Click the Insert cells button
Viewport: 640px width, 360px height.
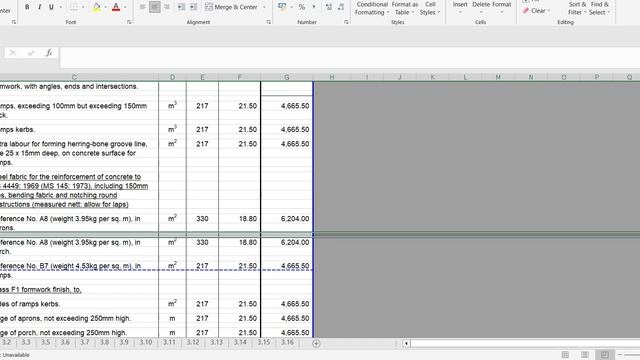(x=460, y=7)
